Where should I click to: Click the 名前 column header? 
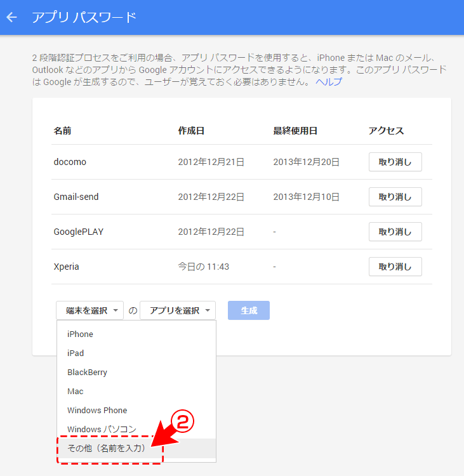click(x=62, y=131)
